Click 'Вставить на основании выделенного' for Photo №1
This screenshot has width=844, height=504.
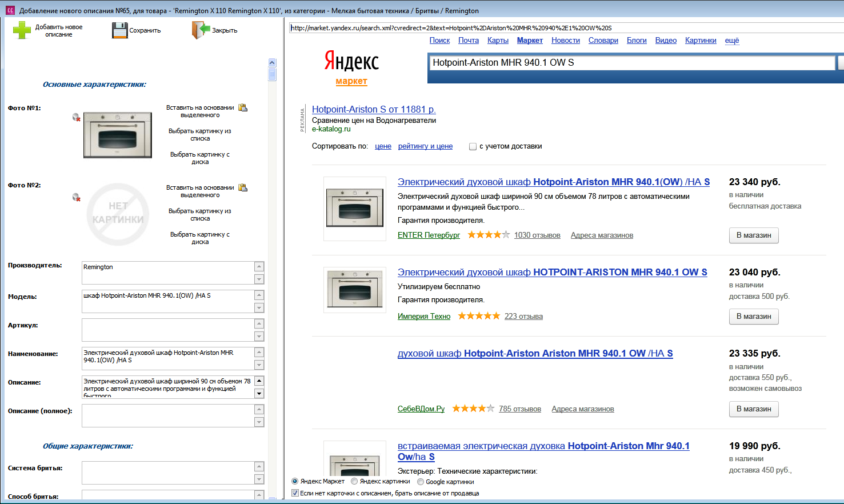pyautogui.click(x=200, y=111)
